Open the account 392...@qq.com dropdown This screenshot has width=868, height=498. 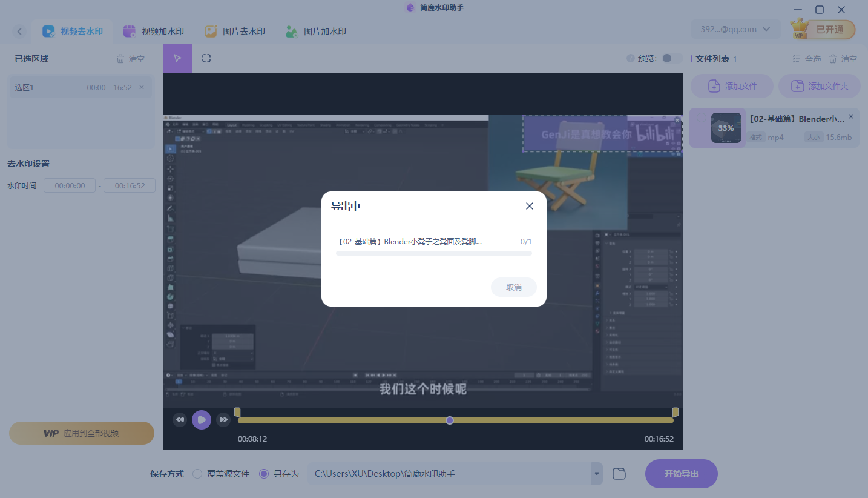click(735, 29)
